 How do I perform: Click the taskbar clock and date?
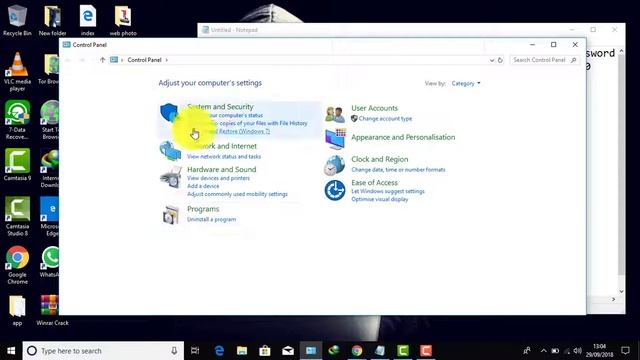click(599, 351)
